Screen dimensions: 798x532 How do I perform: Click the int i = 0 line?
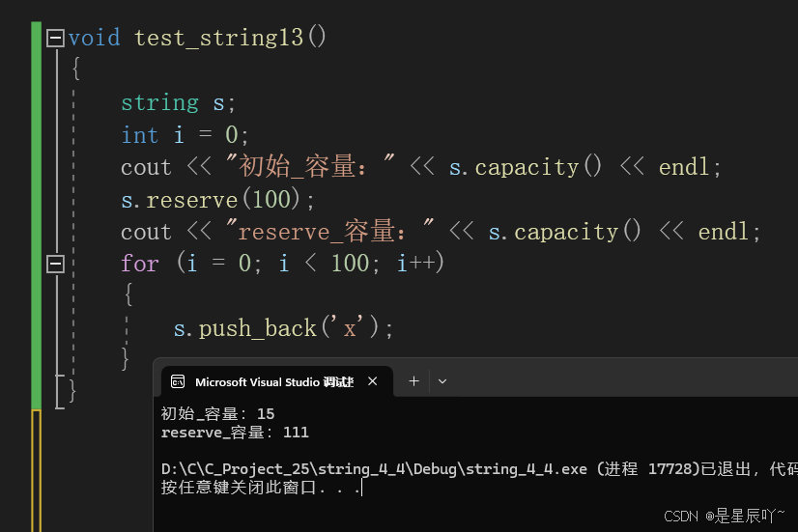click(x=185, y=135)
